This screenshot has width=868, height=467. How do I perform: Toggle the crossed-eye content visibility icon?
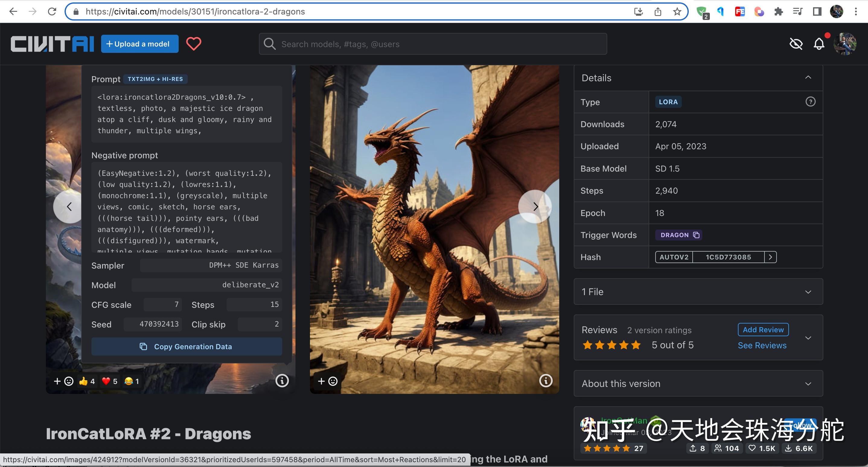click(796, 44)
